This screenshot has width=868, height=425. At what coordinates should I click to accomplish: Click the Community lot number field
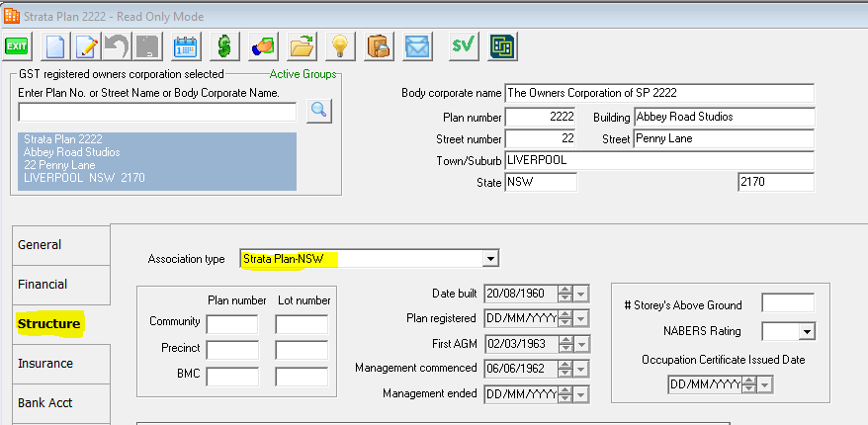(302, 324)
